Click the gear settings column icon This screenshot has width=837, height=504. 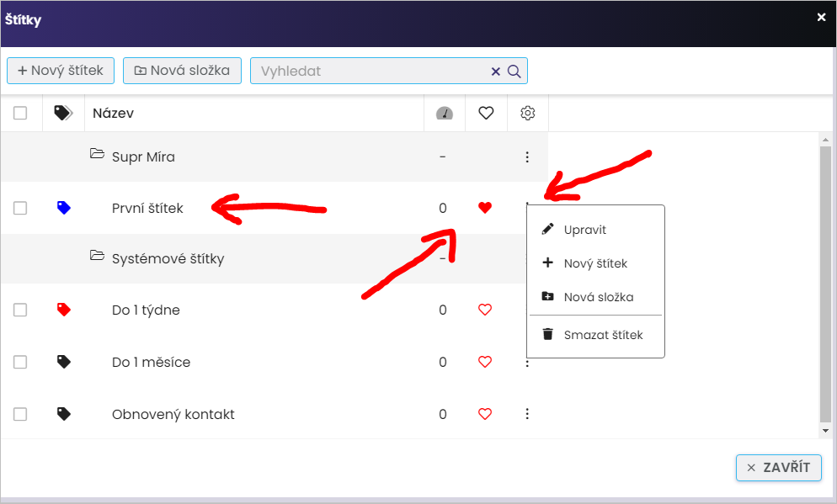528,113
